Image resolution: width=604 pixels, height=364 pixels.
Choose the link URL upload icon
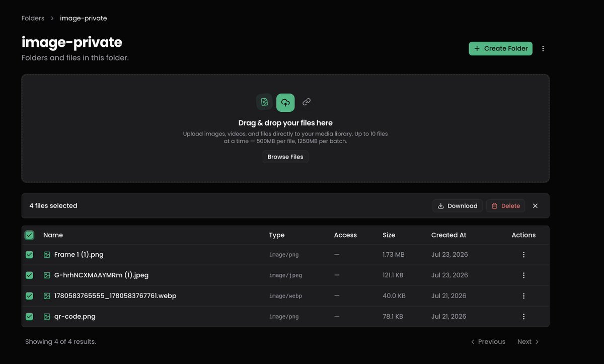tap(307, 102)
